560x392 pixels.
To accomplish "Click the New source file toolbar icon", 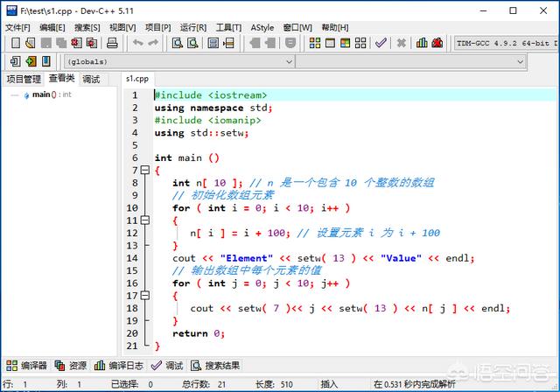I will tap(16, 43).
